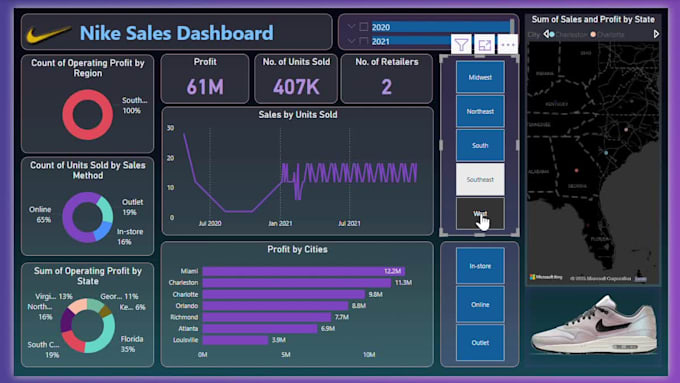680x383 pixels.
Task: Click the 'South C... 19%' donut label
Action: pyautogui.click(x=44, y=350)
